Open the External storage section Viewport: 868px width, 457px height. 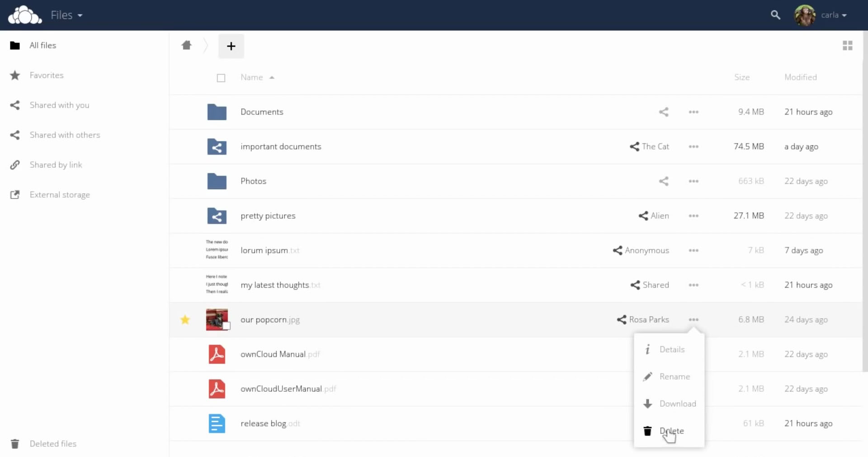(x=60, y=195)
